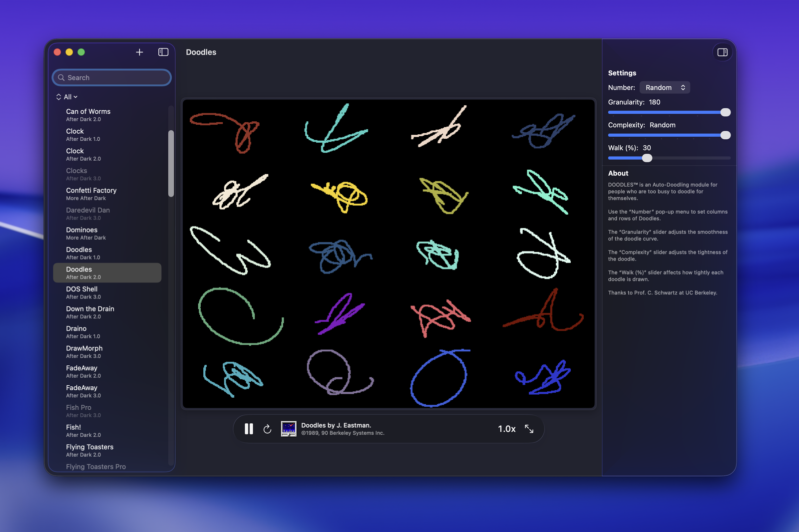799x532 pixels.
Task: Select Clocks After Dark 3.0
Action: click(x=107, y=174)
